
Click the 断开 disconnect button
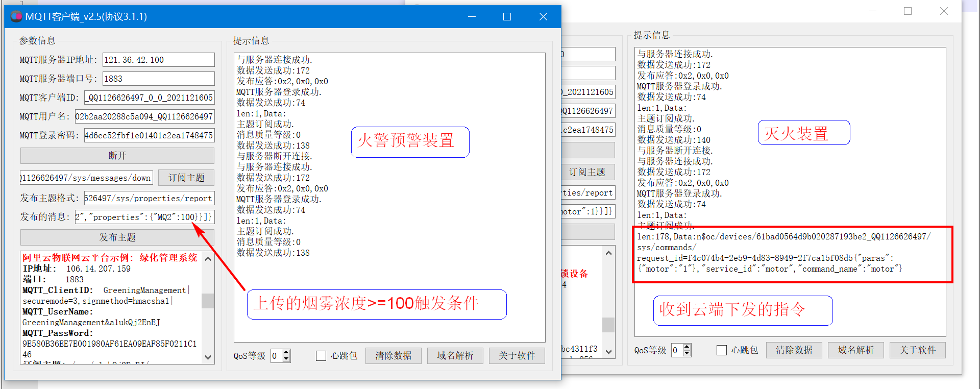(117, 156)
